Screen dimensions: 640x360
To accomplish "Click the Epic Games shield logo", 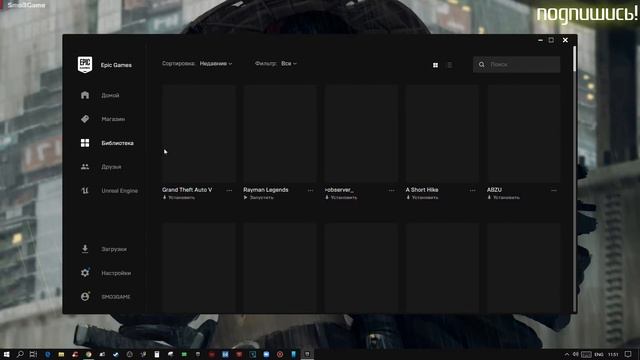I will pyautogui.click(x=85, y=64).
